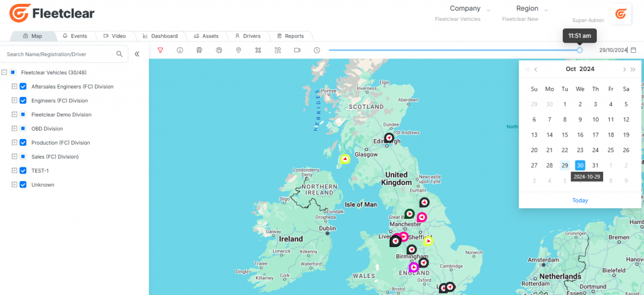644x295 pixels.
Task: Open the Assets tab
Action: (x=206, y=36)
